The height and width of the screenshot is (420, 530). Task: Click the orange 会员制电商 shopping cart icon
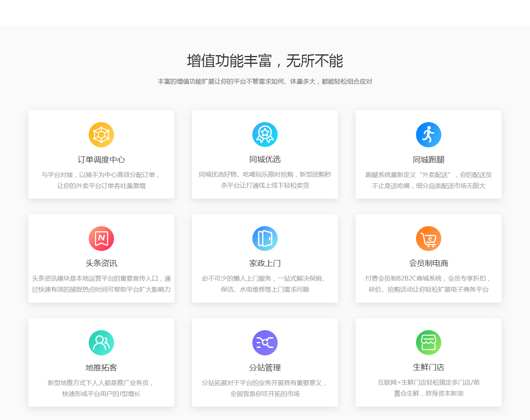[429, 238]
